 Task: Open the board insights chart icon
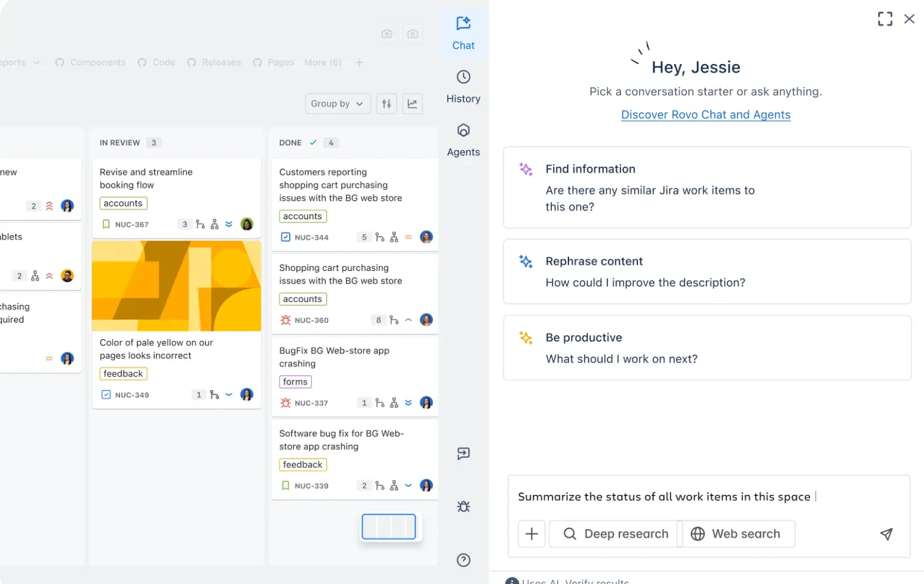coord(412,104)
